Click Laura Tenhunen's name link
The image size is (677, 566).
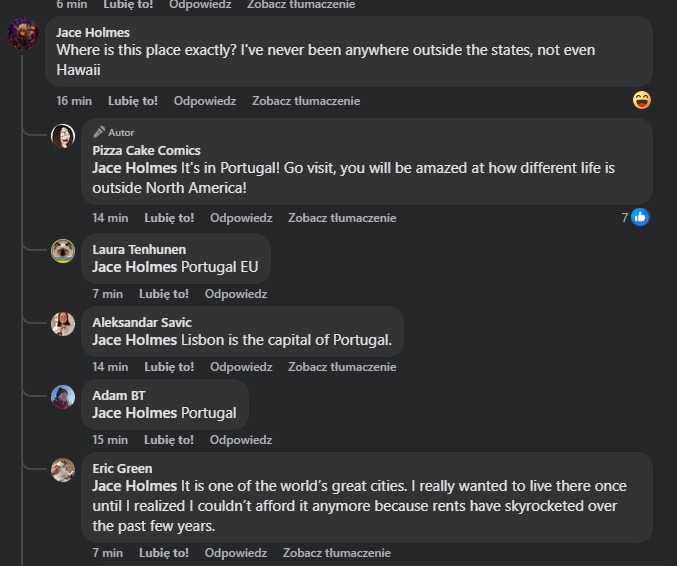139,250
